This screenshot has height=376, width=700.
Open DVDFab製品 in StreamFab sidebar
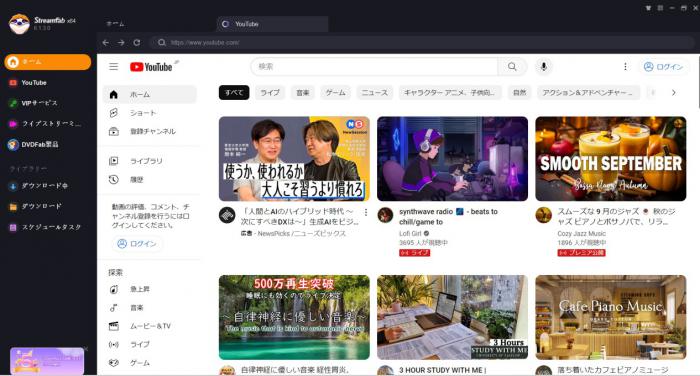tap(48, 144)
